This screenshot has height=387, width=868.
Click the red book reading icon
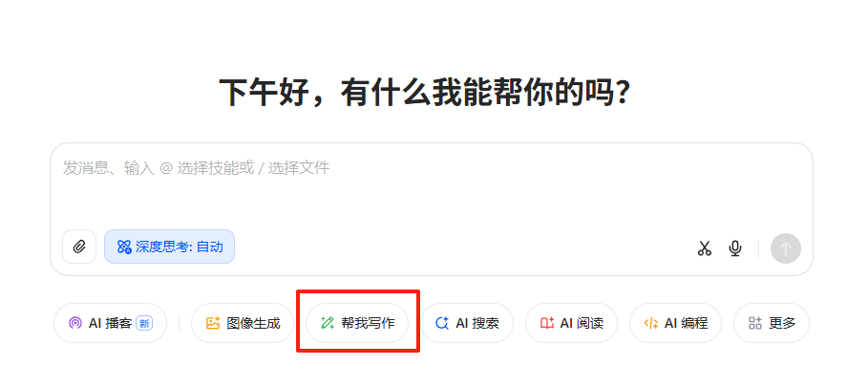tap(547, 323)
